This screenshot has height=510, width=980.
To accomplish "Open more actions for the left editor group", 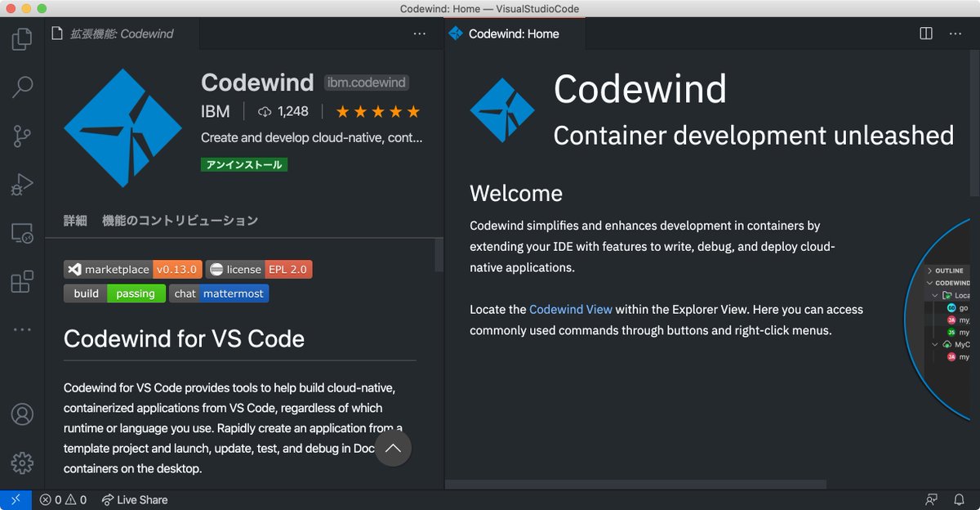I will [420, 34].
